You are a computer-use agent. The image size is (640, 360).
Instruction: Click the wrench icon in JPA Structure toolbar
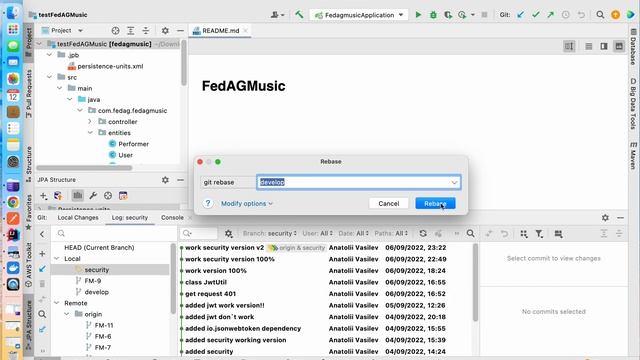tap(93, 196)
